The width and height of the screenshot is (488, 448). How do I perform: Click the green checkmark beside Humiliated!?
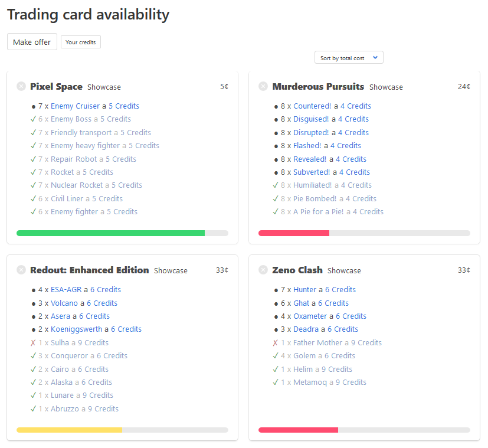click(x=276, y=185)
